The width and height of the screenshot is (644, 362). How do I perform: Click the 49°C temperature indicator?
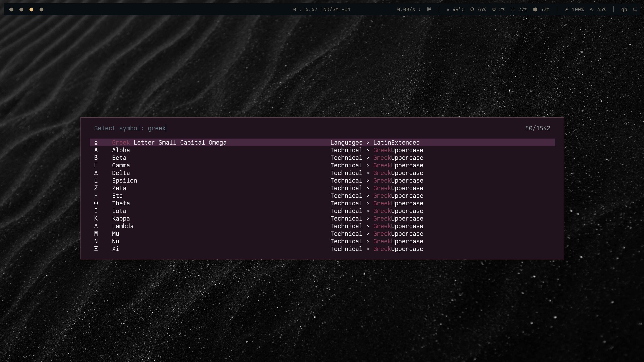[455, 9]
